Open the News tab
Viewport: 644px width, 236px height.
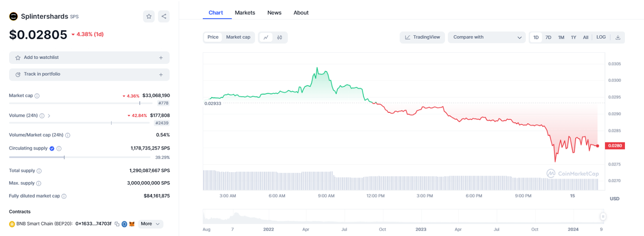pyautogui.click(x=274, y=13)
